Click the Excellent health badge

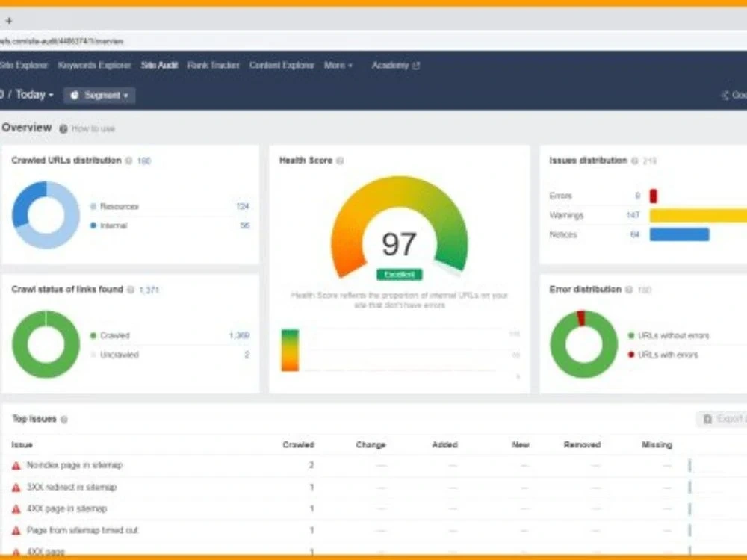(x=399, y=274)
